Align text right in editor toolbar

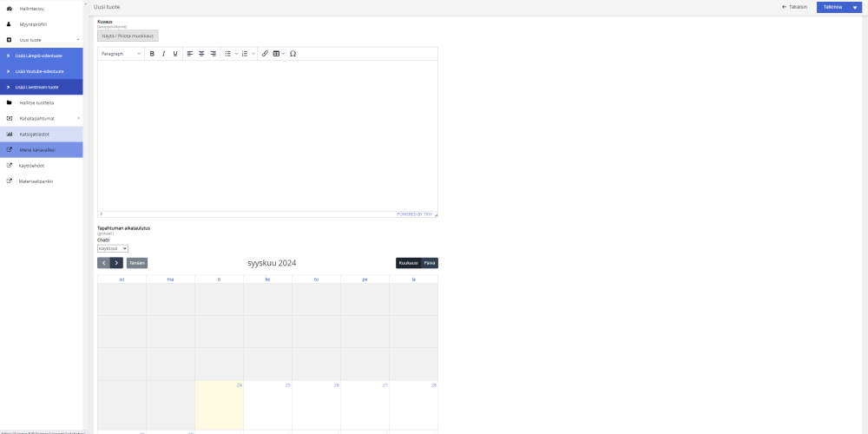(214, 54)
